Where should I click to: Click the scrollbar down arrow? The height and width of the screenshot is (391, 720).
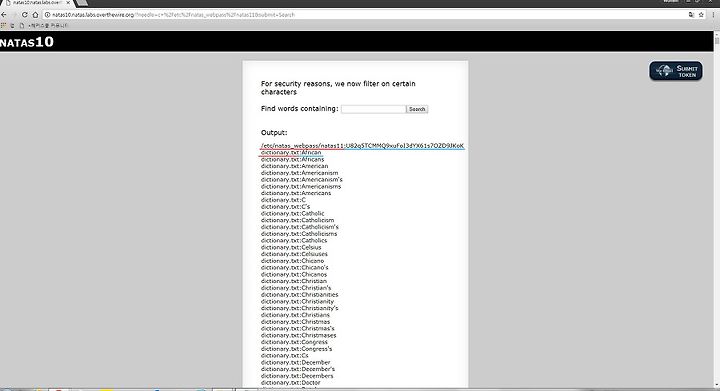717,385
